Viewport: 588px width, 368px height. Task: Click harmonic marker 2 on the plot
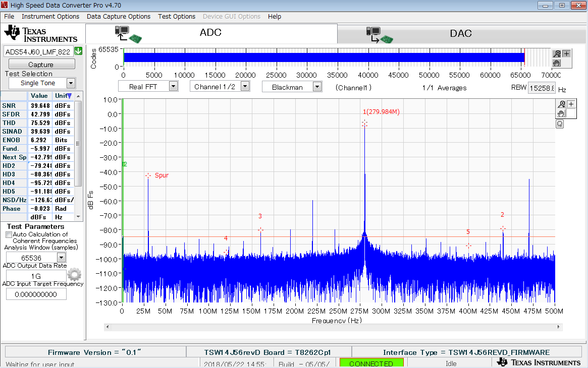point(503,228)
